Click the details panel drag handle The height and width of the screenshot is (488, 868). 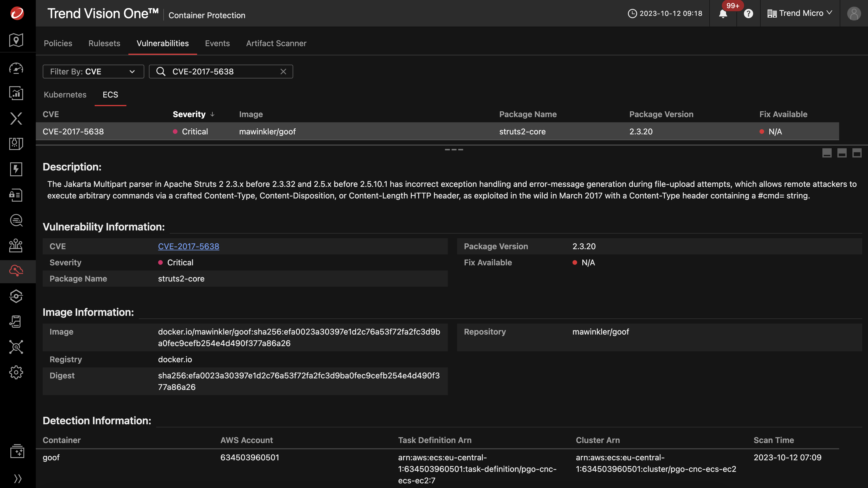[454, 149]
